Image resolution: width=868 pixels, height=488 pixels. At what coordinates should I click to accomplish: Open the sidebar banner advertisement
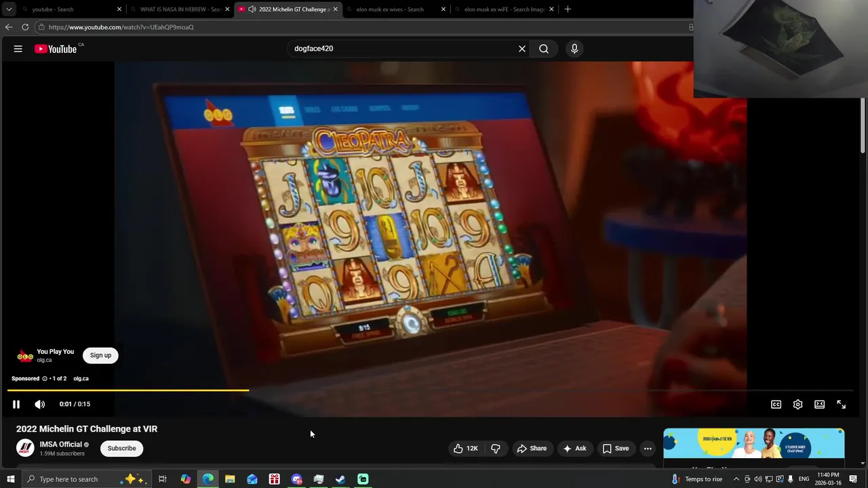click(753, 444)
